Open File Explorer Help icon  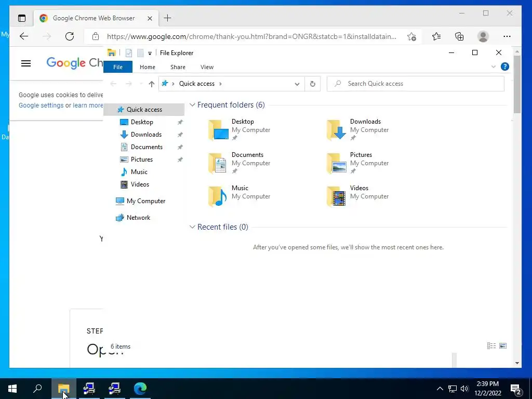tap(505, 66)
